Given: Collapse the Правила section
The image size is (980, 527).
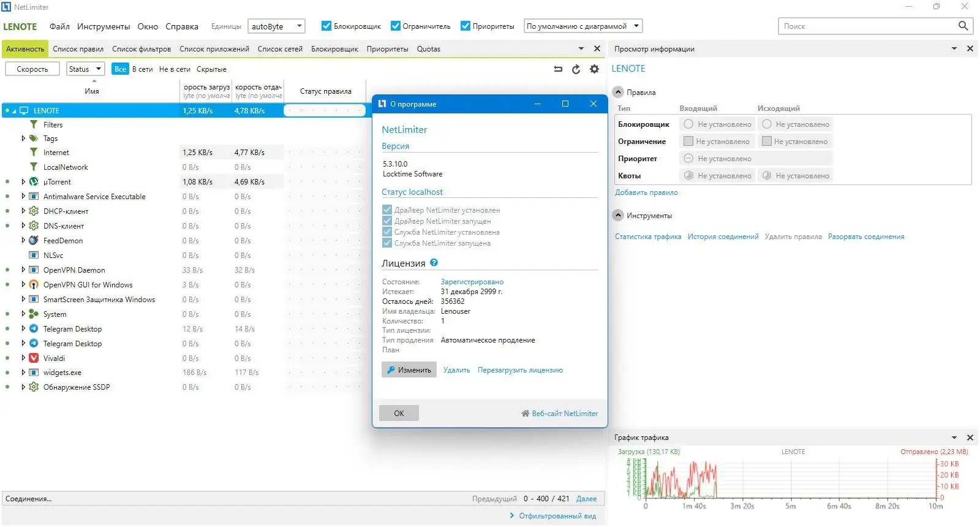Looking at the screenshot, I should point(618,92).
